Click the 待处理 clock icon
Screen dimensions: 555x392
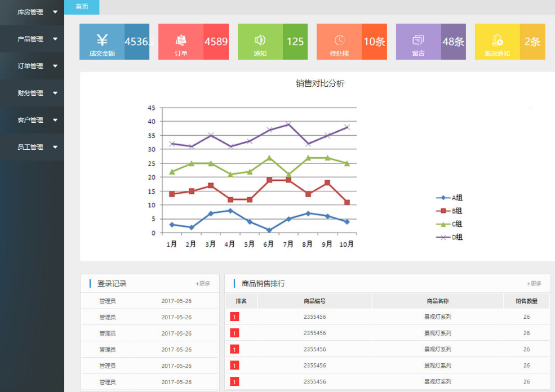[339, 40]
